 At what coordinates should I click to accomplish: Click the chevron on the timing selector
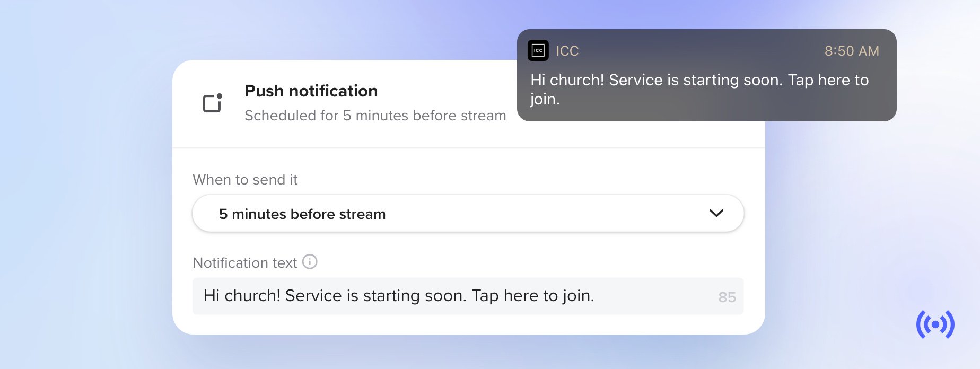pos(717,213)
